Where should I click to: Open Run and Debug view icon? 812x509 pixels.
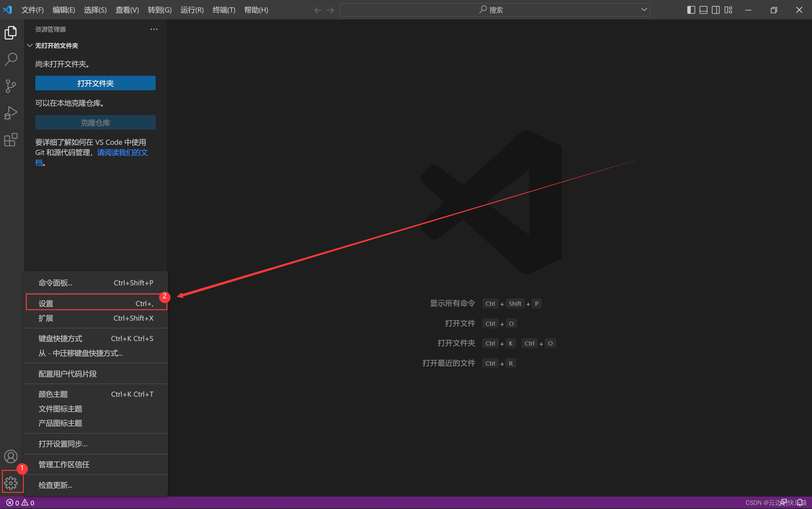coord(11,113)
